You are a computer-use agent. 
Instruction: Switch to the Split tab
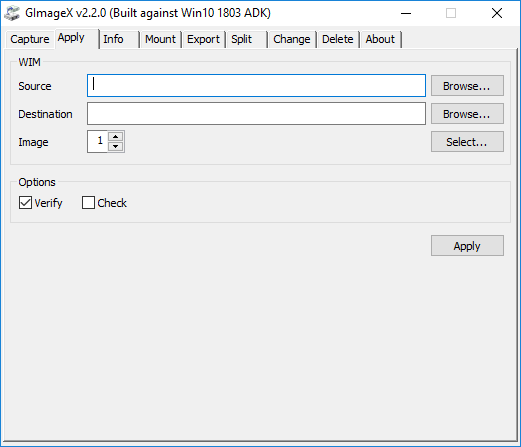(x=247, y=39)
